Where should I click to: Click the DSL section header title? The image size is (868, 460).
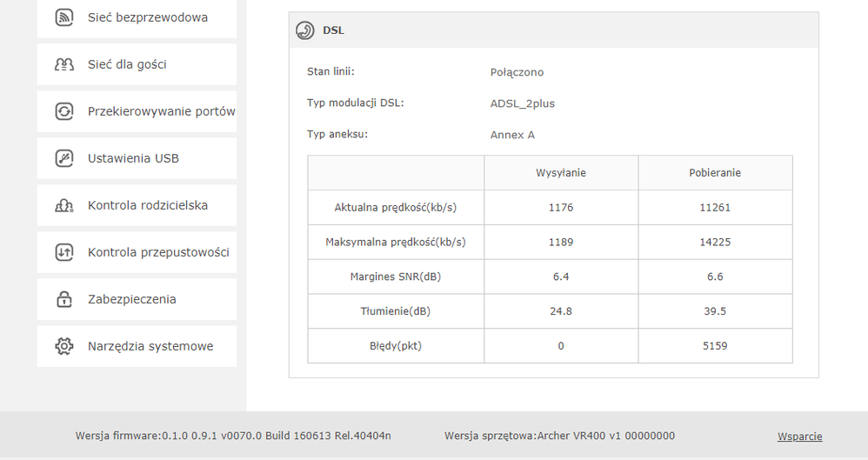(333, 30)
